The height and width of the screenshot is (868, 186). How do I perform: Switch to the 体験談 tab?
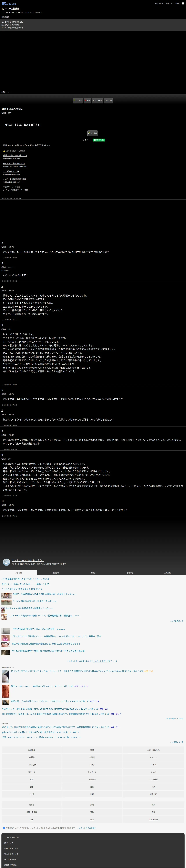click(x=93, y=573)
